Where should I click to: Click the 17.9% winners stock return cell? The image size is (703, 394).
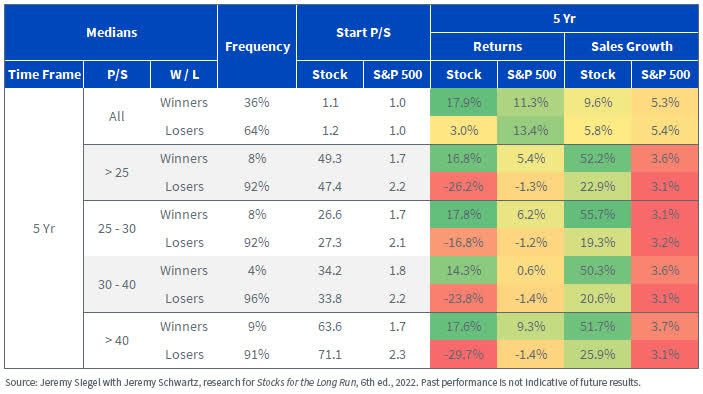[x=464, y=103]
